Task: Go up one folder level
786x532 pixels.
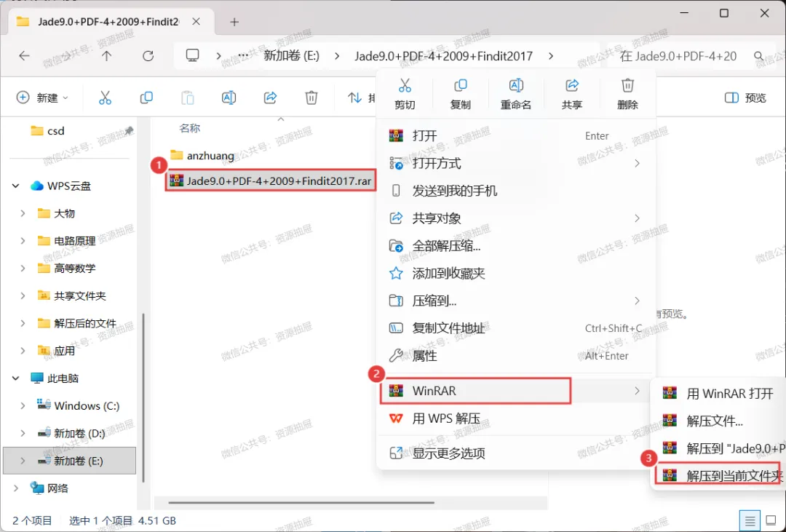Action: point(107,55)
